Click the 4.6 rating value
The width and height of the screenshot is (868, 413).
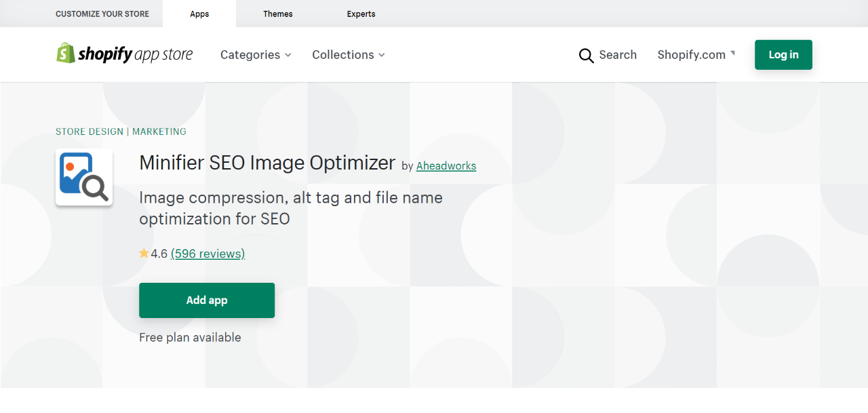[x=159, y=254]
